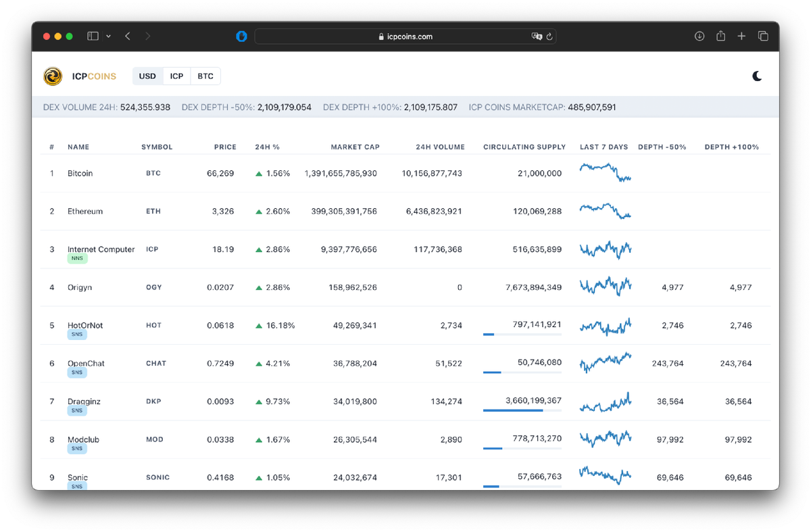Click the # rank column header

click(x=52, y=147)
